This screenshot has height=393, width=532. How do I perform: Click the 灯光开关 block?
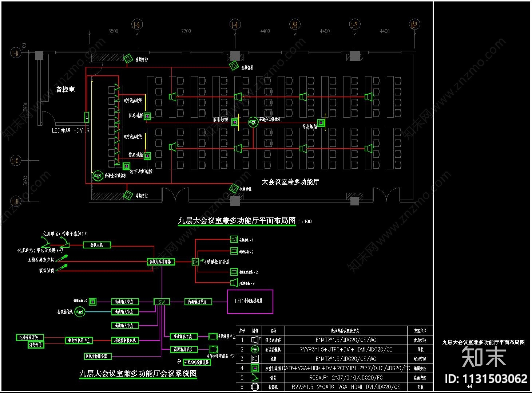36,345
